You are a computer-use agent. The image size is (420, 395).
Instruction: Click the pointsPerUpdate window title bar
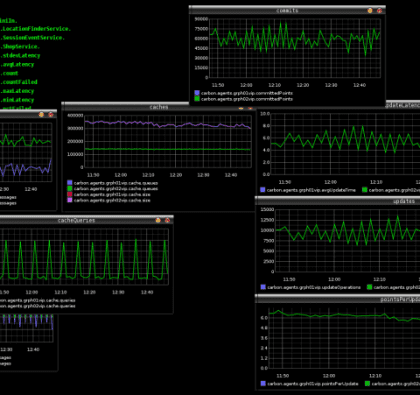pos(337,300)
